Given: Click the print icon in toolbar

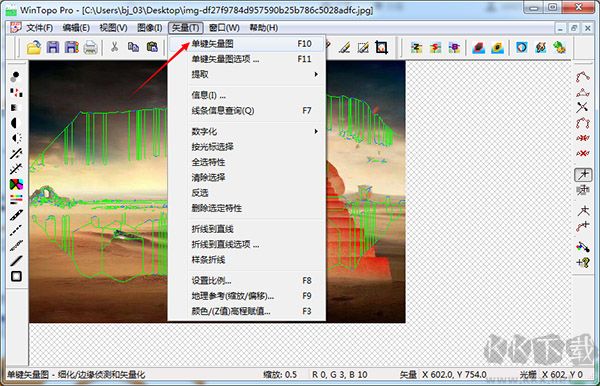Looking at the screenshot, I should [x=90, y=48].
